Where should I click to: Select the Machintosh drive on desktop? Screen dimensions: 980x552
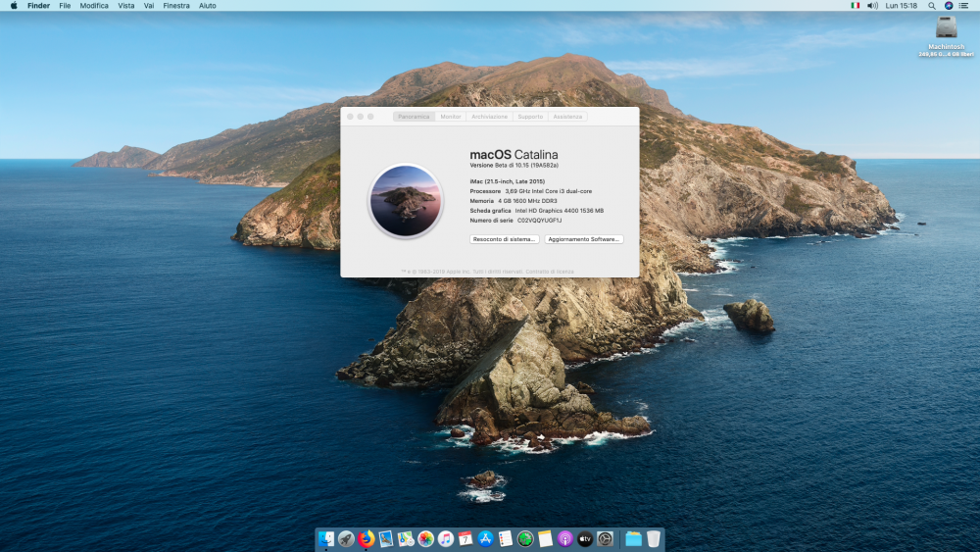pos(947,27)
